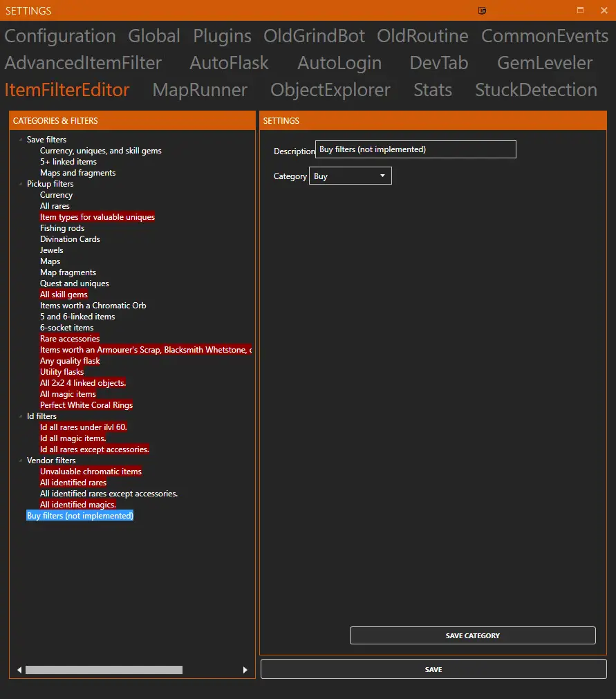Choose the Unvaluable chromatic items filter
This screenshot has height=699, width=616.
click(x=91, y=472)
